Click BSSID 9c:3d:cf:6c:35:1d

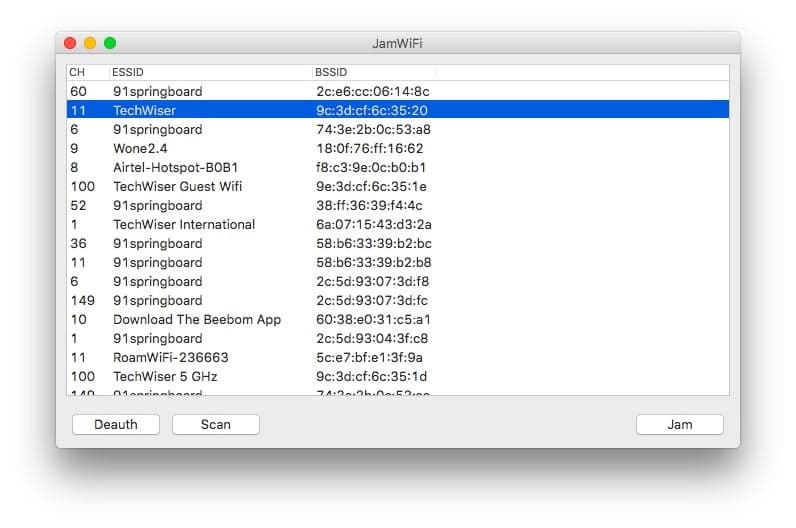[372, 377]
